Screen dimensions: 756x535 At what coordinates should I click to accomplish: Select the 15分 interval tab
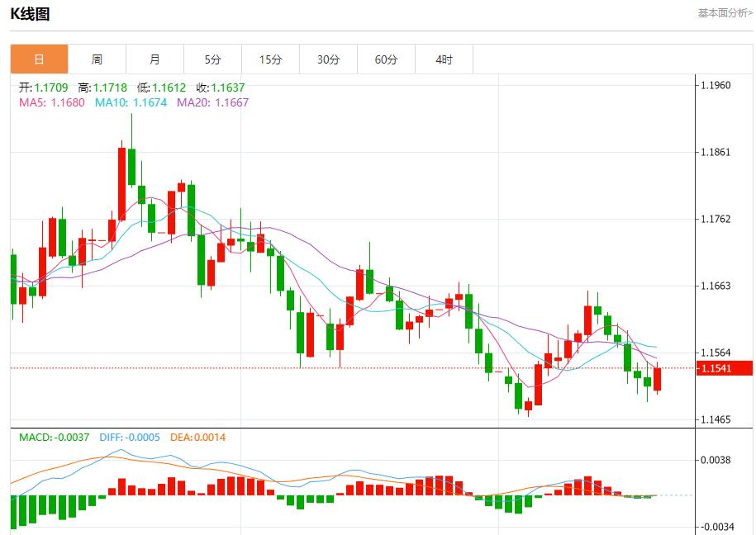270,59
